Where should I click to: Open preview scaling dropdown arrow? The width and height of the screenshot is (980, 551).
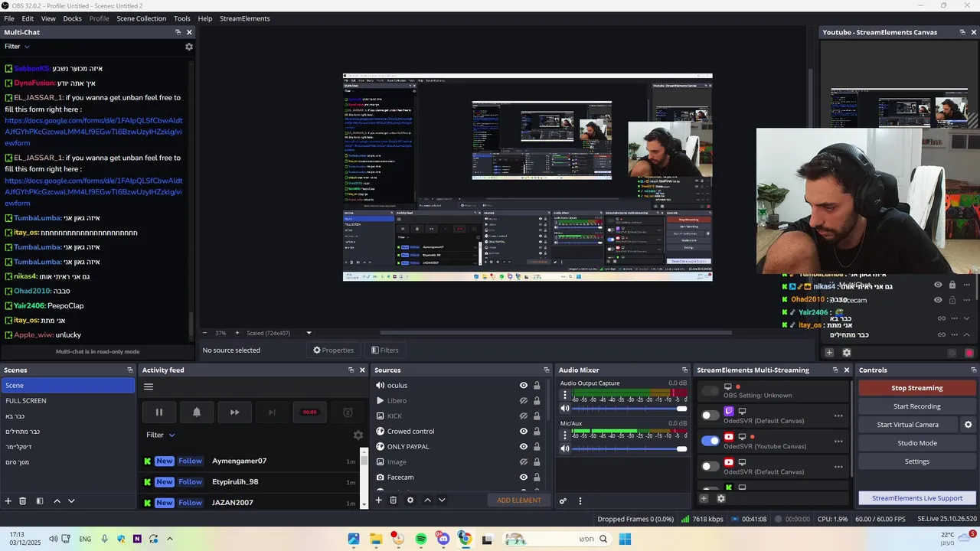(x=309, y=333)
